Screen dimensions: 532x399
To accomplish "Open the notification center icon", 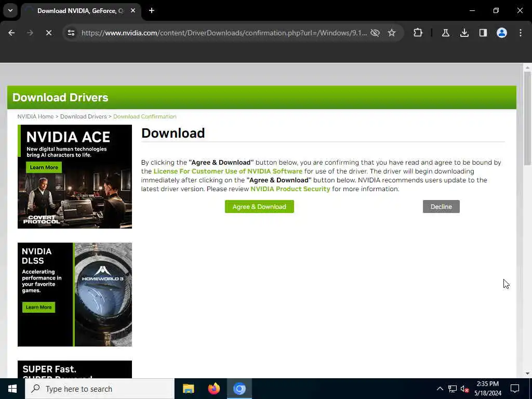I will click(x=515, y=389).
